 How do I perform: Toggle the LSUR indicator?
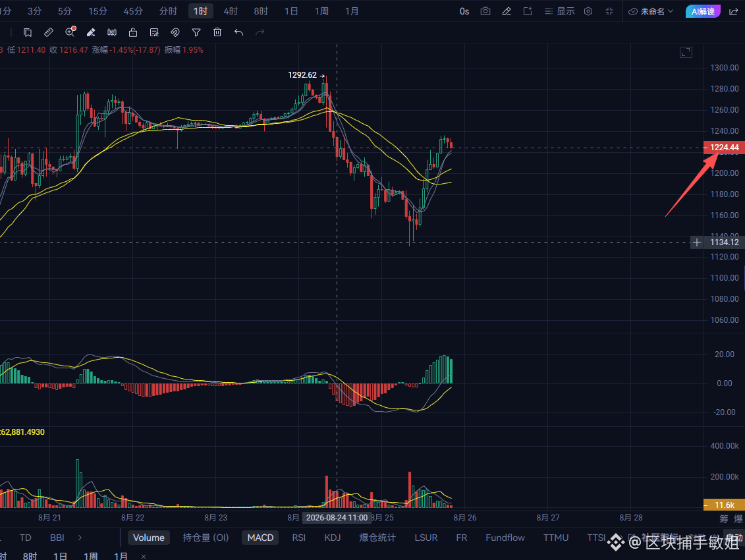click(426, 538)
